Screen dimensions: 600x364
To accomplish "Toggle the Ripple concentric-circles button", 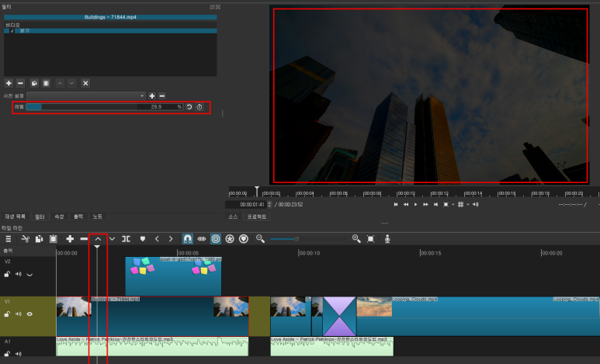I will pos(216,239).
